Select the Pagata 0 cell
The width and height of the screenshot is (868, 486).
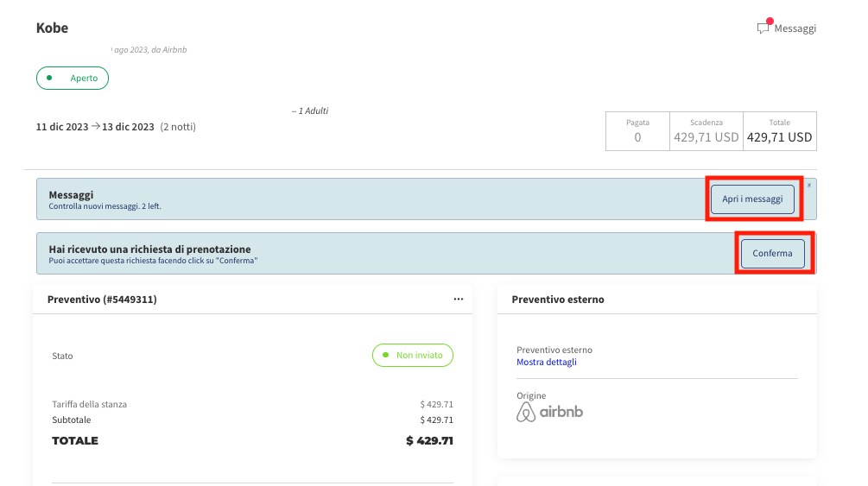pyautogui.click(x=637, y=131)
